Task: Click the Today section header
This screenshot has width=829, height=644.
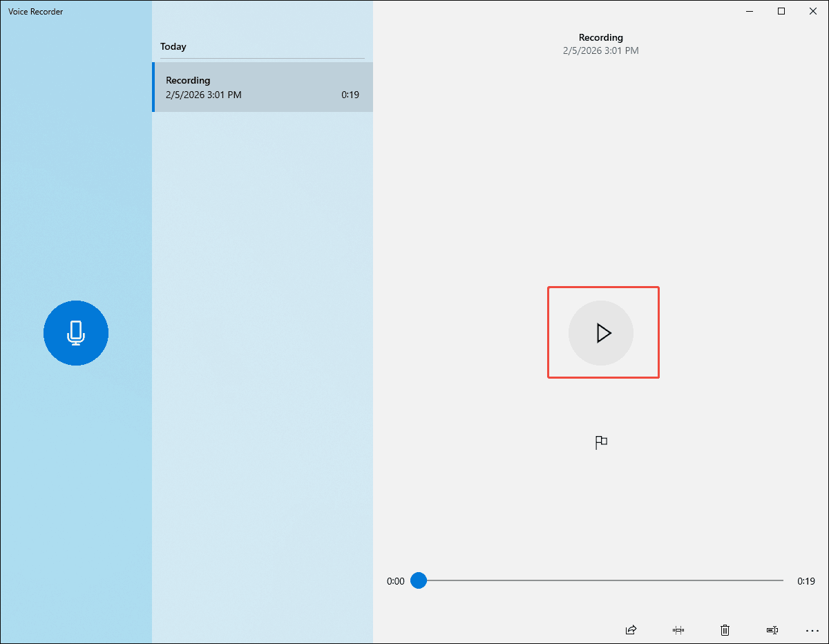Action: [173, 46]
